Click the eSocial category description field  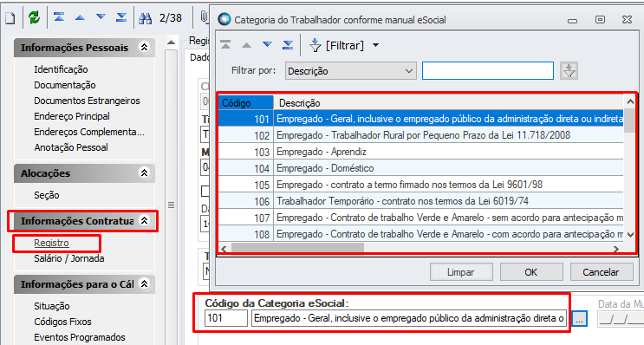(x=409, y=318)
